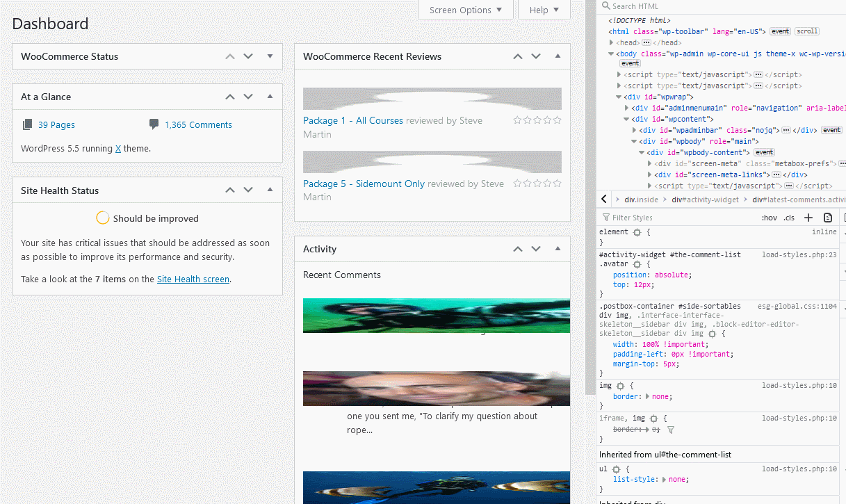The width and height of the screenshot is (846, 504).
Task: Open the Site Health screen link
Action: click(193, 279)
